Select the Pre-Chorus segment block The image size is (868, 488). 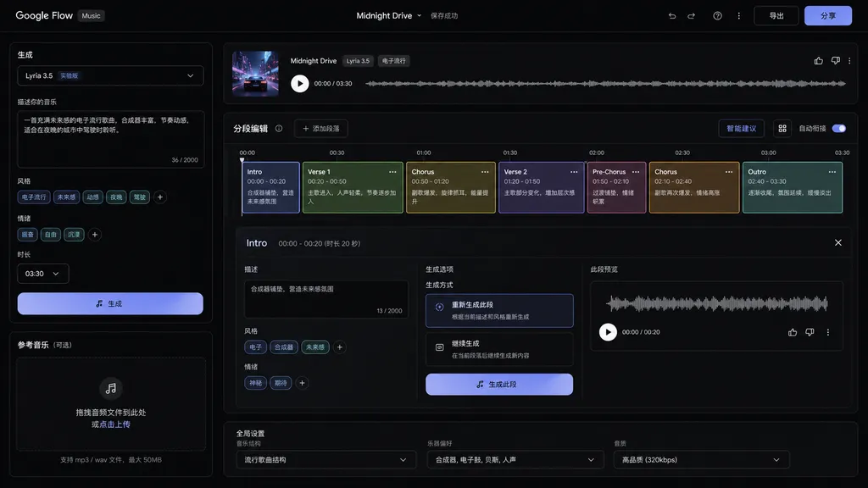click(x=617, y=187)
